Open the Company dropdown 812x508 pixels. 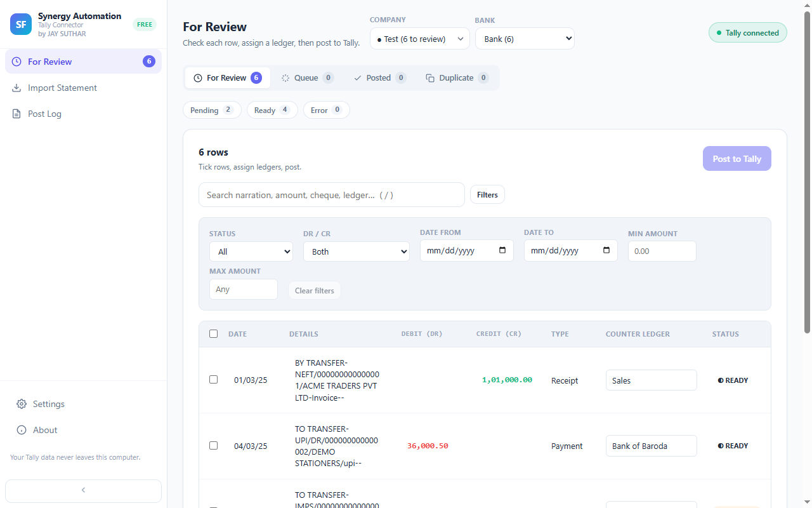[x=419, y=39]
